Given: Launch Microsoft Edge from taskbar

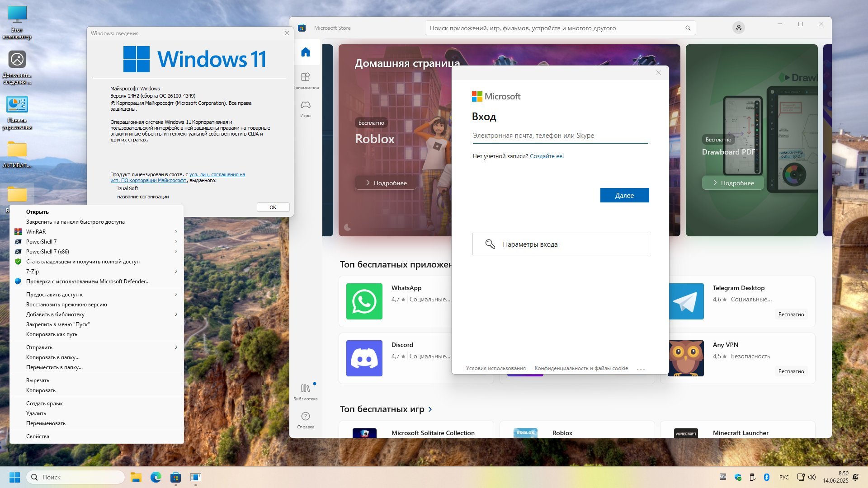Looking at the screenshot, I should 156,477.
